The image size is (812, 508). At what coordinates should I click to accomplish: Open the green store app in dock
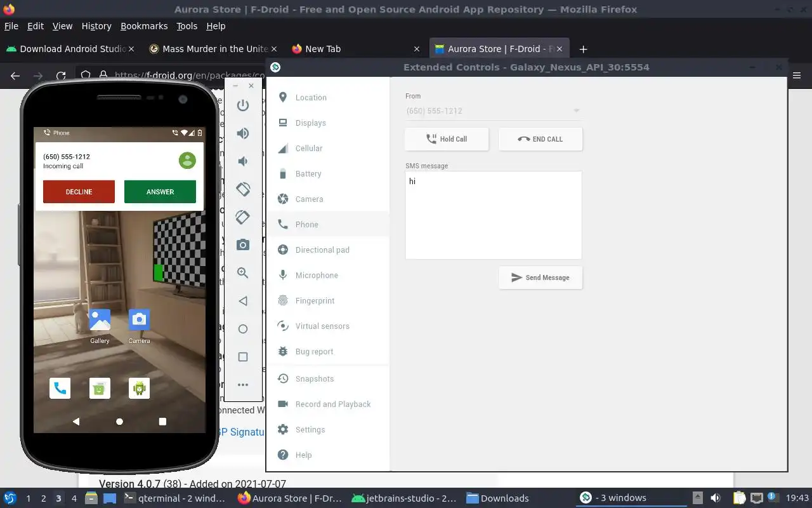(100, 388)
